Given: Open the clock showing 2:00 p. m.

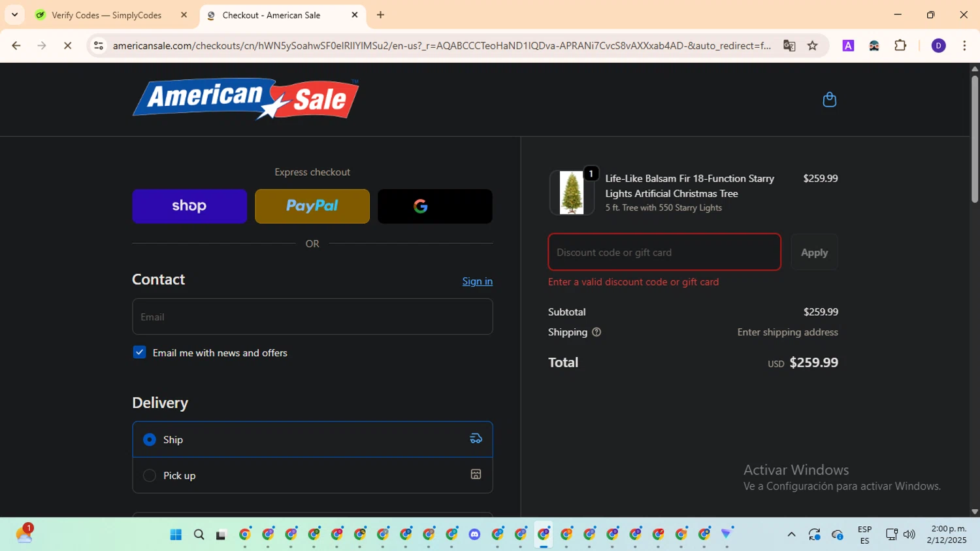Looking at the screenshot, I should [x=947, y=535].
